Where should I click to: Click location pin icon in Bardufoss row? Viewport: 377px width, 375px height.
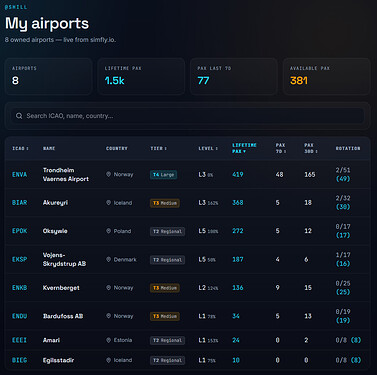pos(108,316)
